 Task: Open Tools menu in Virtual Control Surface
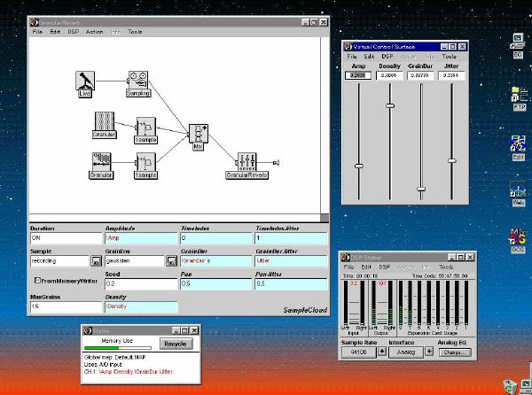pos(450,56)
